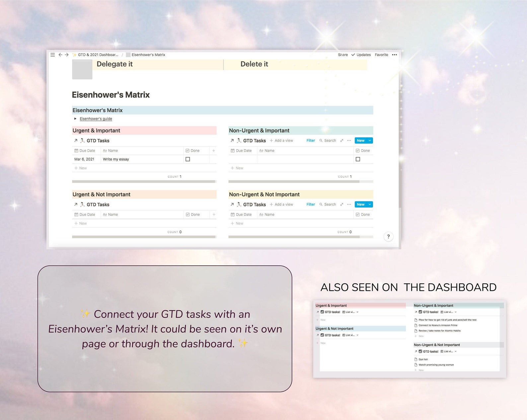Viewport: 527px width, 420px height.
Task: Open the sidebar hamburger menu
Action: [52, 55]
